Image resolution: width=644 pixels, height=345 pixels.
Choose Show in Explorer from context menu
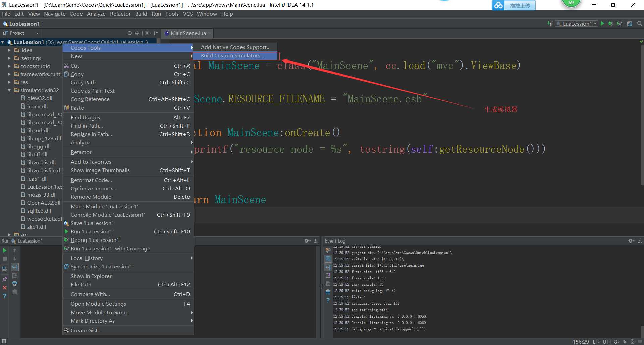(128, 276)
